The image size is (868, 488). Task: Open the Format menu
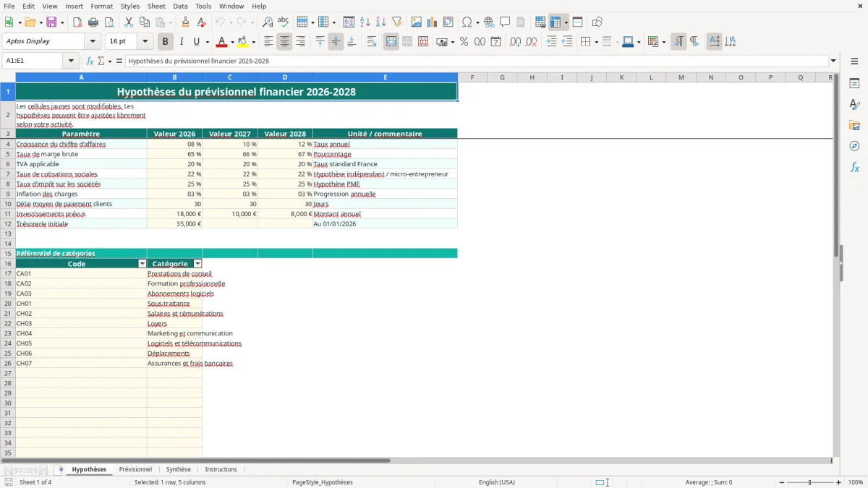point(102,6)
